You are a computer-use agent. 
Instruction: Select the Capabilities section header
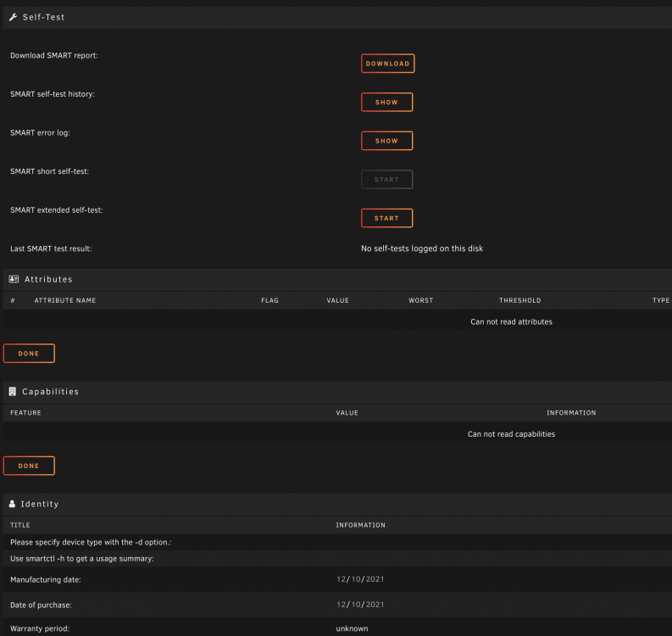[337, 392]
